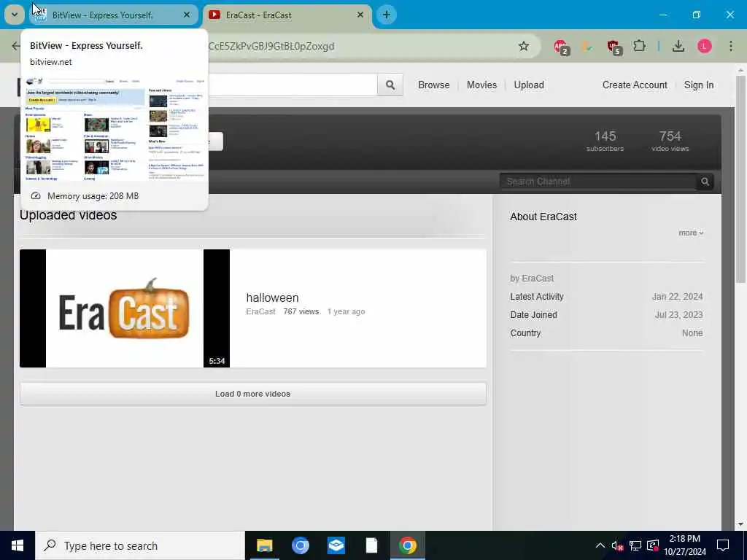Open the EraCast uploader link under halloween
The width and height of the screenshot is (747, 560).
[x=260, y=311]
